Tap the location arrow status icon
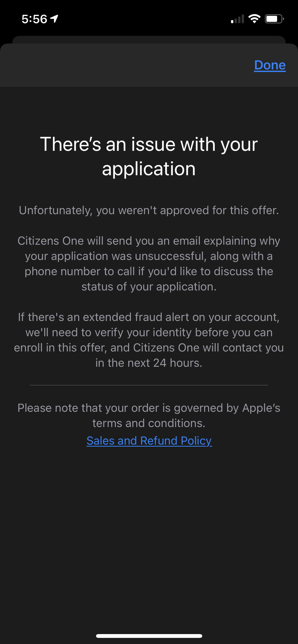This screenshot has height=644, width=298. coord(54,19)
